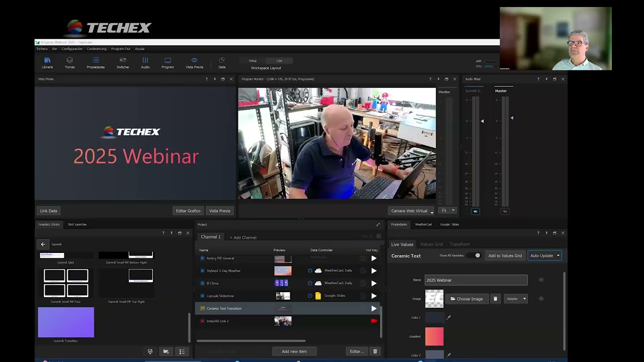
Task: Click the headphones icon under Program Monitor
Action: [x=443, y=211]
